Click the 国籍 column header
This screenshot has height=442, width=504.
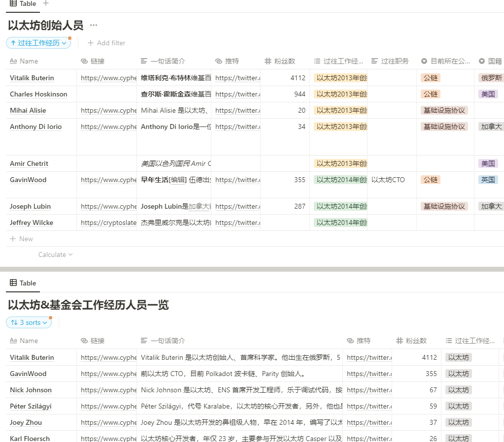point(490,61)
